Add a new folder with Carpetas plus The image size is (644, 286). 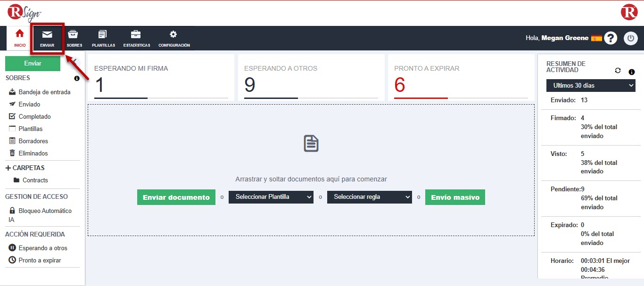8,168
